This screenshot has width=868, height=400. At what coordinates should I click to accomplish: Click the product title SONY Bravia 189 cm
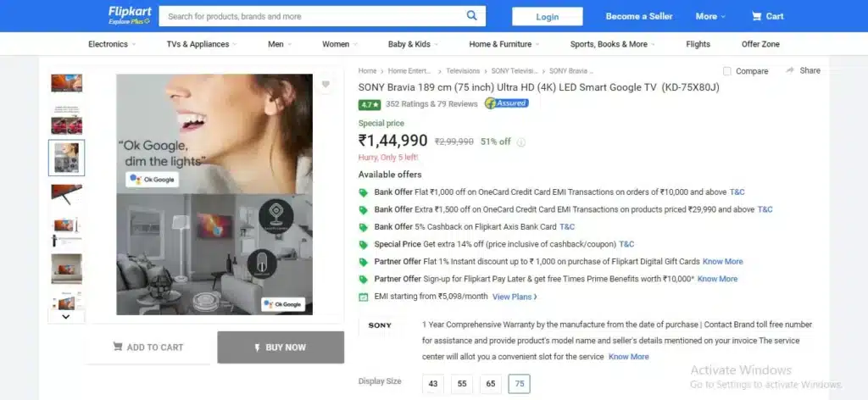pyautogui.click(x=538, y=87)
